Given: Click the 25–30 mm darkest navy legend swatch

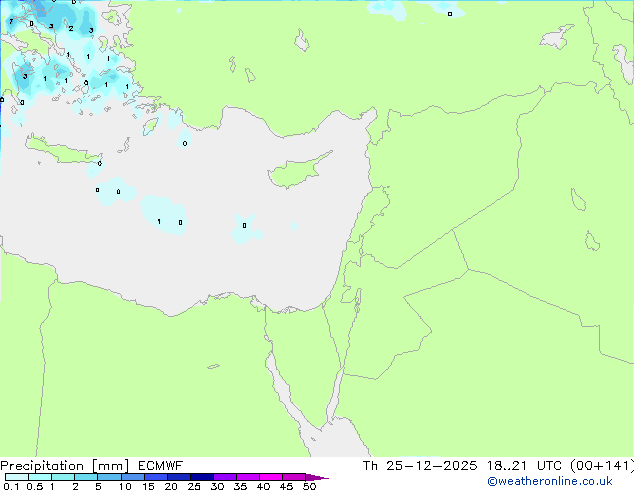Looking at the screenshot, I should pos(202,477).
